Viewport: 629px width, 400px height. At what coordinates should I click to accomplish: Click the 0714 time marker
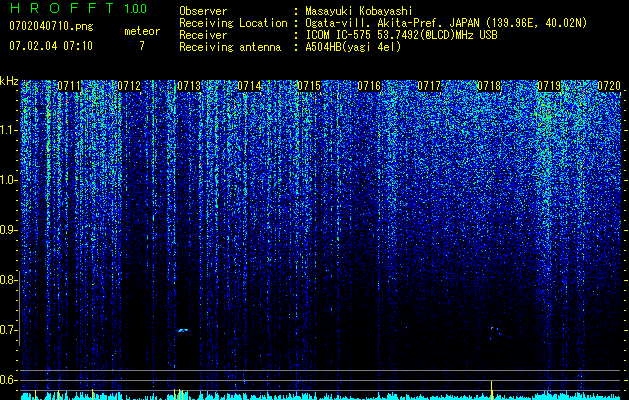[249, 86]
